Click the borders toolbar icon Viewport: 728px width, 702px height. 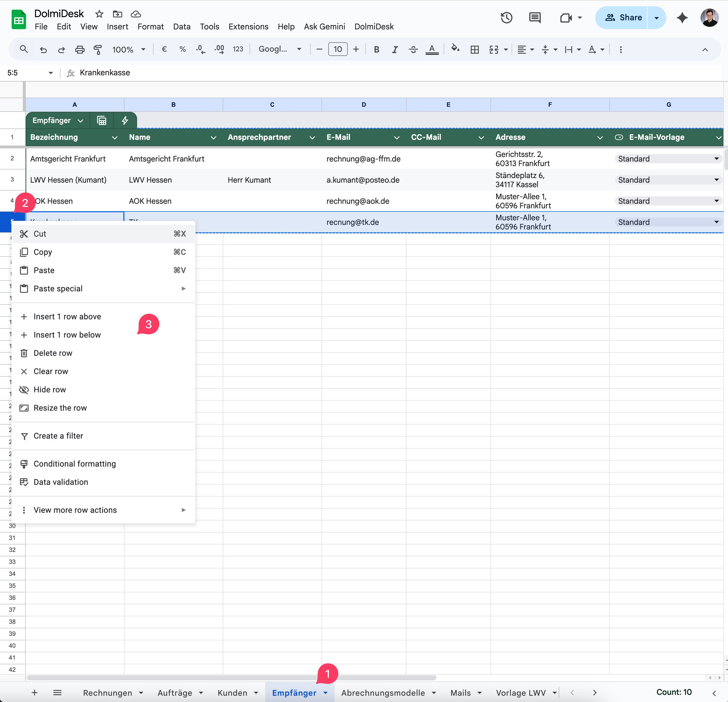pos(474,49)
